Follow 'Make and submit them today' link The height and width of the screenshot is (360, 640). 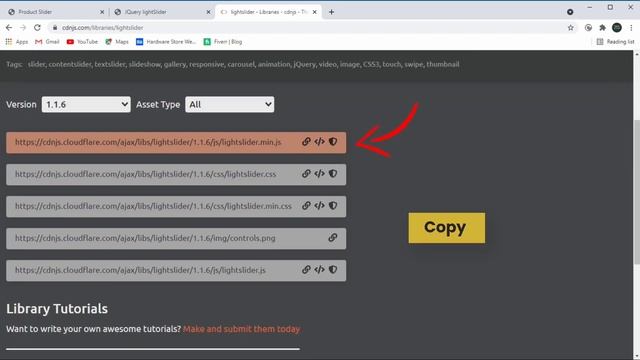[241, 329]
